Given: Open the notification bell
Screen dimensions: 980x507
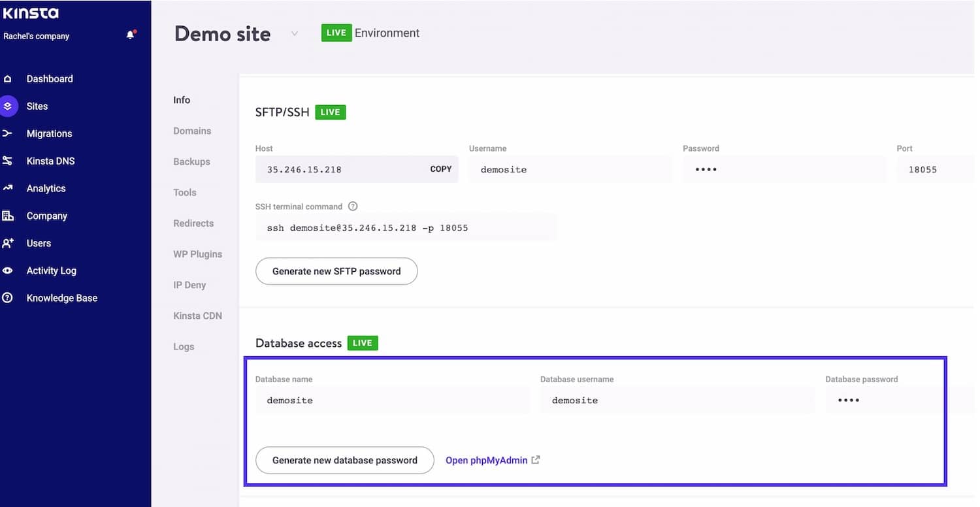Looking at the screenshot, I should click(129, 35).
